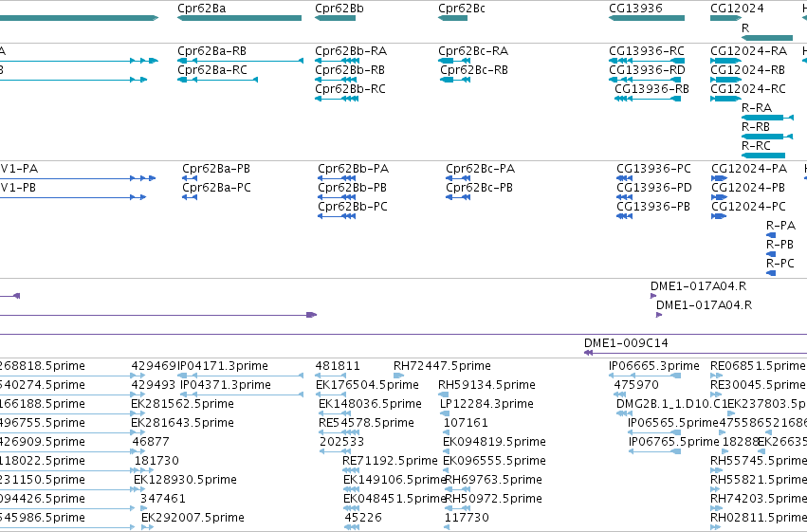
Task: Select the Cpr62Ba-PB protein label
Action: (216, 169)
